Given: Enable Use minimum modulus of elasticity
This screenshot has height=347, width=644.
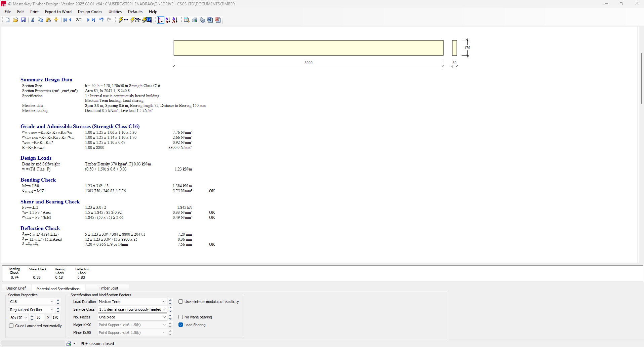Looking at the screenshot, I should pos(181,302).
